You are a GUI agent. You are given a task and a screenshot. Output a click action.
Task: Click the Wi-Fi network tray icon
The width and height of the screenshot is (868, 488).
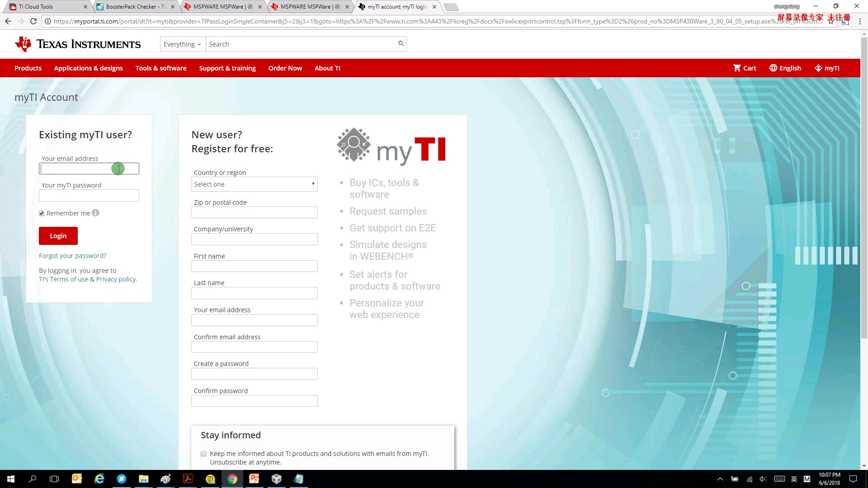[750, 479]
